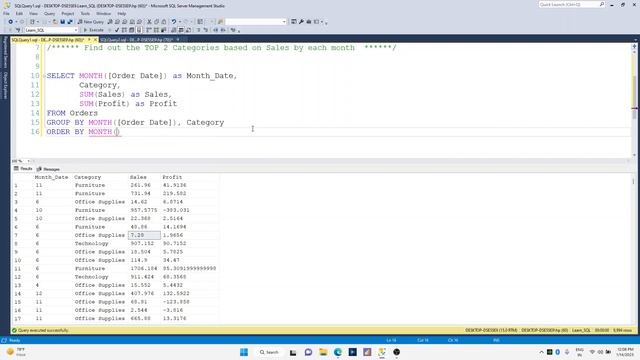640x360 pixels.
Task: Click the Solution Explorer window icon
Action: [294, 22]
